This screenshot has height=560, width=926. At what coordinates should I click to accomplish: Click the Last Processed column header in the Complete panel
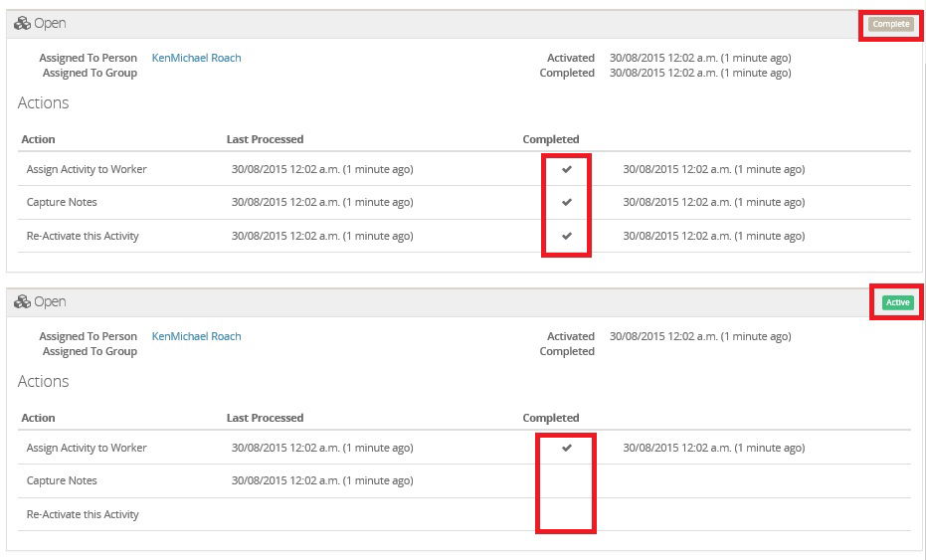(x=265, y=139)
